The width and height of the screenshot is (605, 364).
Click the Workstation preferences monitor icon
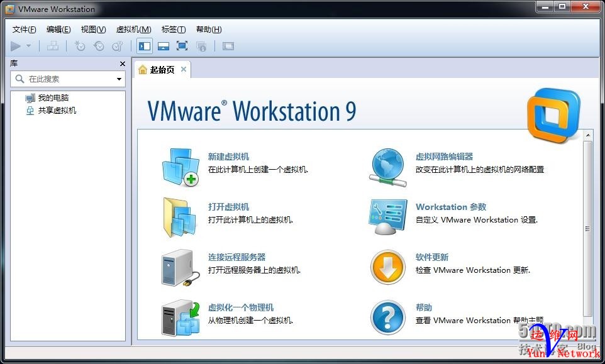coord(388,217)
